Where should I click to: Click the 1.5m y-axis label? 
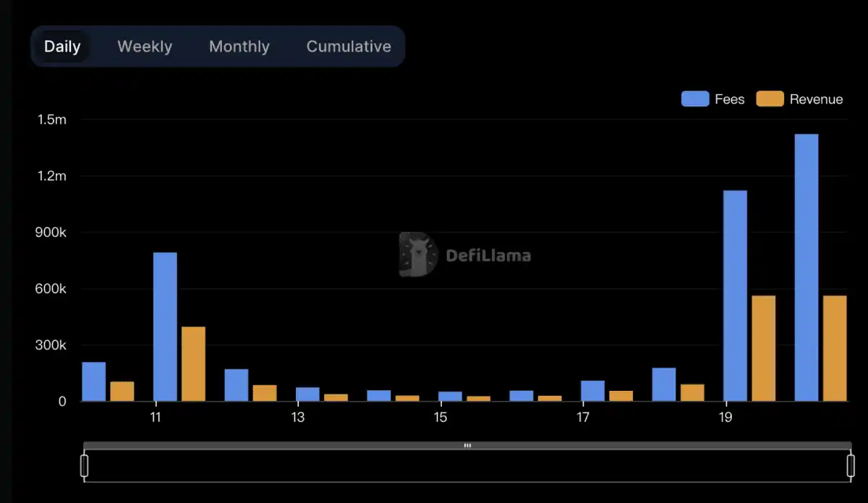(52, 119)
